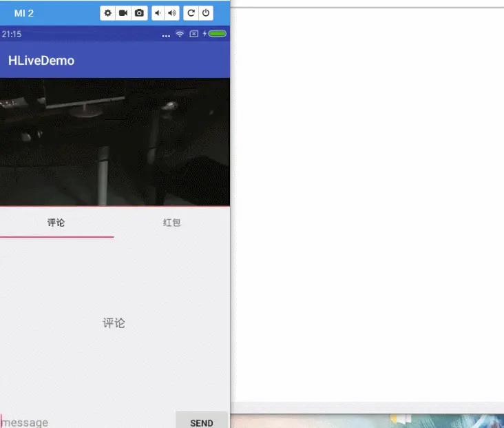Take a screenshot with the camera icon
Screen dimensions: 504x428
(x=139, y=13)
